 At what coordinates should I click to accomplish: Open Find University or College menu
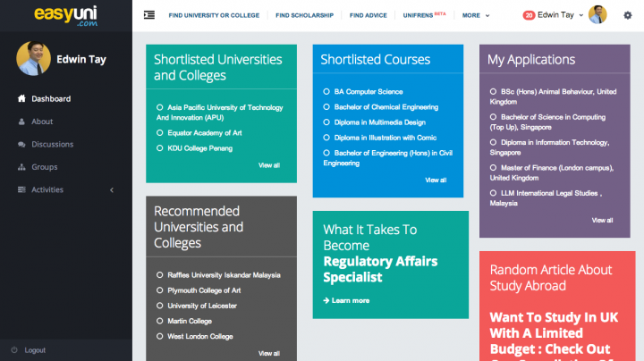tap(214, 15)
